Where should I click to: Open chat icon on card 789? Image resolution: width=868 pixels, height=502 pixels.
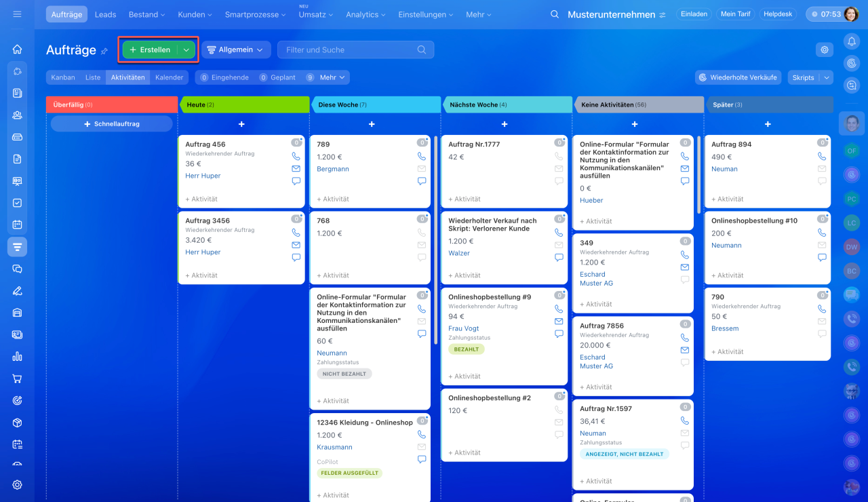click(x=422, y=181)
